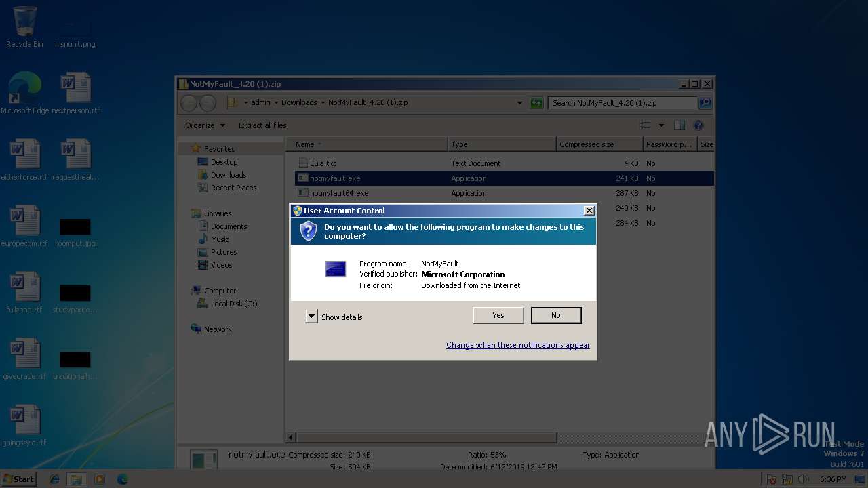
Task: Open the Music library
Action: (220, 239)
